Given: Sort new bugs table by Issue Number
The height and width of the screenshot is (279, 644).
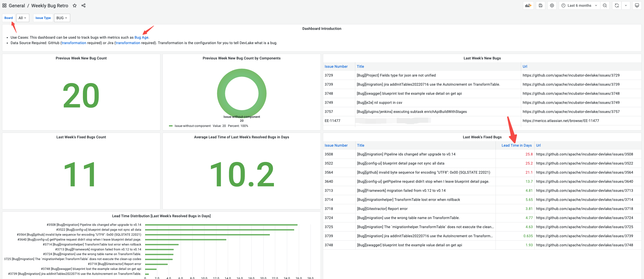Looking at the screenshot, I should tap(336, 66).
